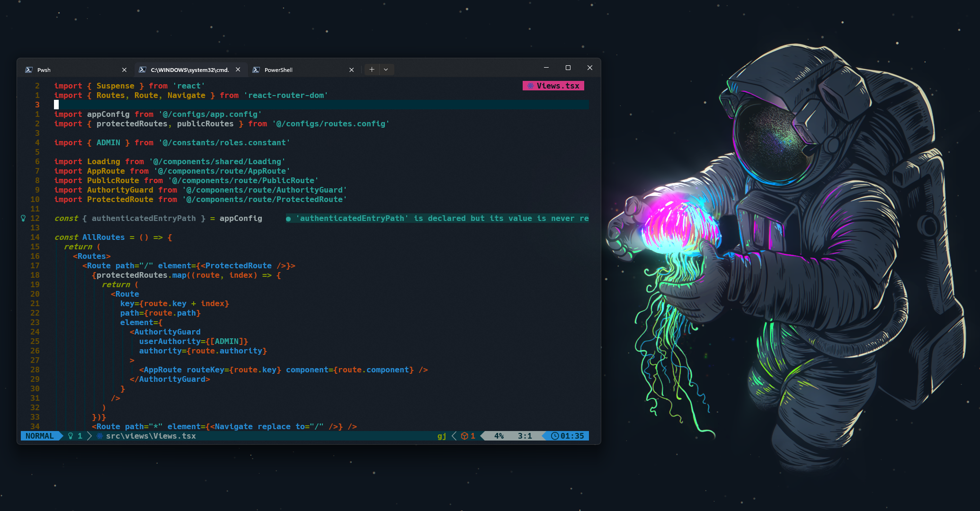Close the Pwsh tab
The height and width of the screenshot is (511, 980).
(x=124, y=70)
